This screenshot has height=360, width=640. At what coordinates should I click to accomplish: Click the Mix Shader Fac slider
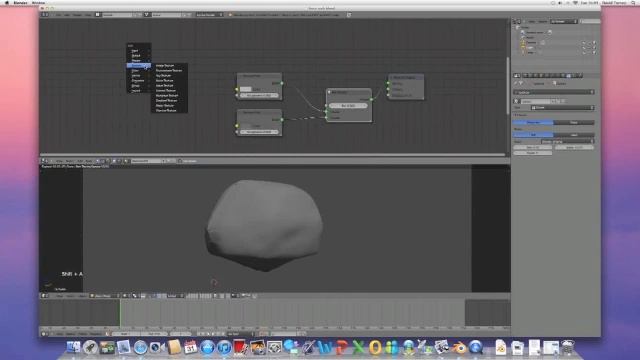[x=348, y=105]
